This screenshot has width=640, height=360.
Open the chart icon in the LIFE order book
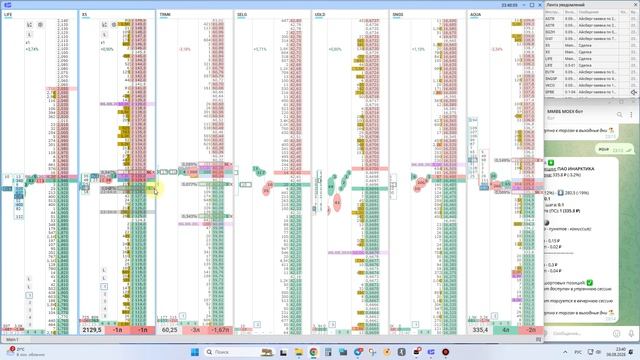(29, 25)
